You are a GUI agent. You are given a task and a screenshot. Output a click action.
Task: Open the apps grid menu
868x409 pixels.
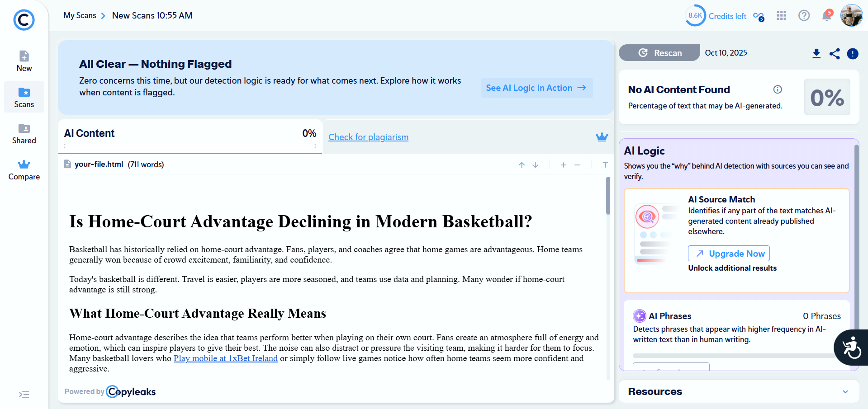[782, 16]
